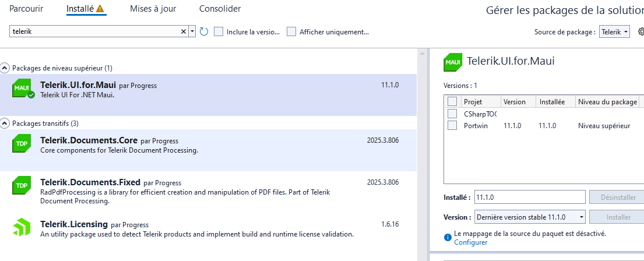Click the refresh icon beside search box
Screen dimensions: 644x261
pyautogui.click(x=204, y=31)
